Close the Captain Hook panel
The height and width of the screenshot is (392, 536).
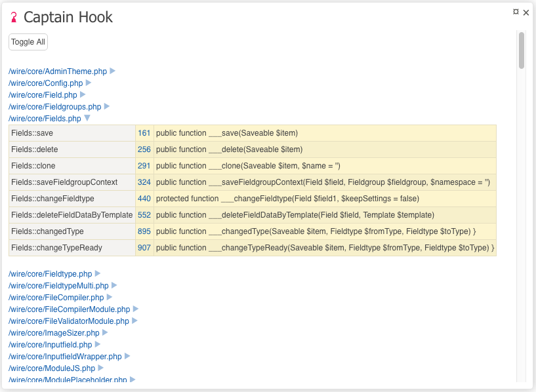pyautogui.click(x=526, y=12)
